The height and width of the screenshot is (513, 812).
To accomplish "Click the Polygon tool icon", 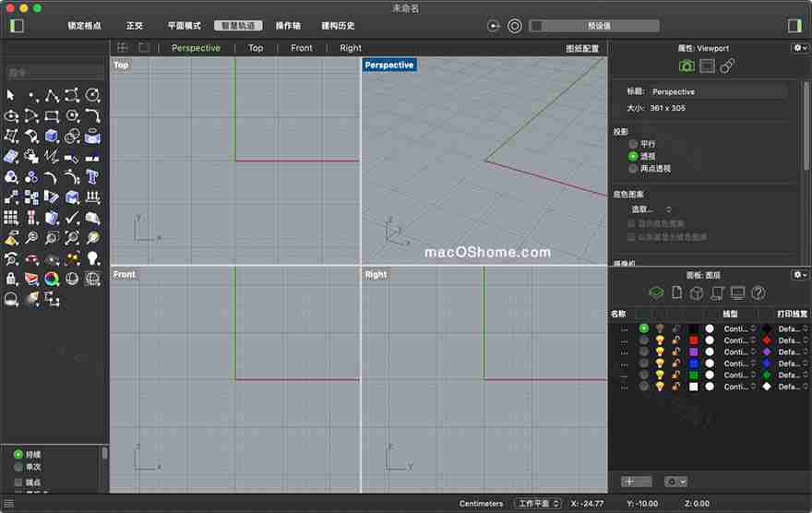I will tap(72, 116).
